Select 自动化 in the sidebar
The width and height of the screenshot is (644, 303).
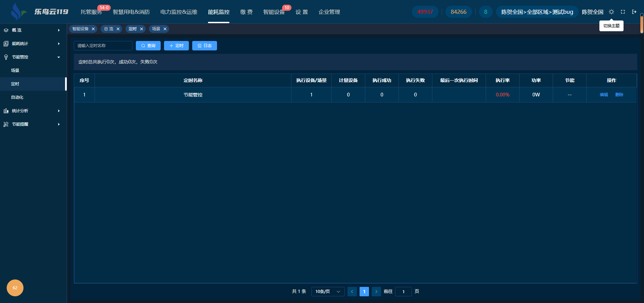click(17, 97)
